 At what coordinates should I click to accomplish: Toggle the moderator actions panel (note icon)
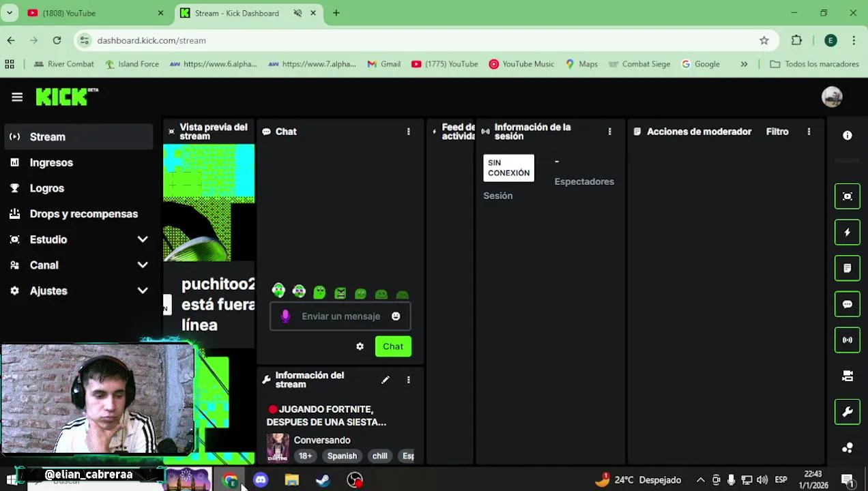click(848, 268)
